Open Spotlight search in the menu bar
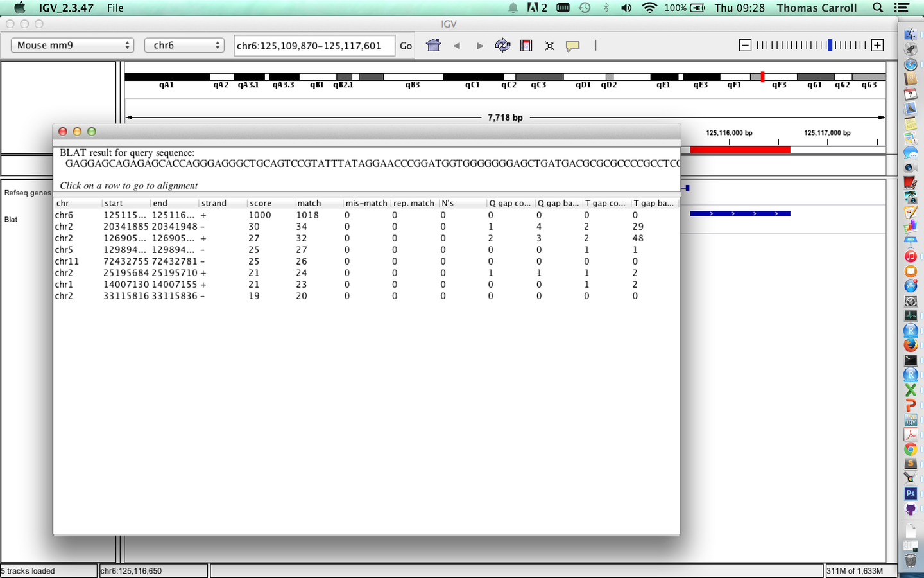This screenshot has height=578, width=924. coord(878,8)
